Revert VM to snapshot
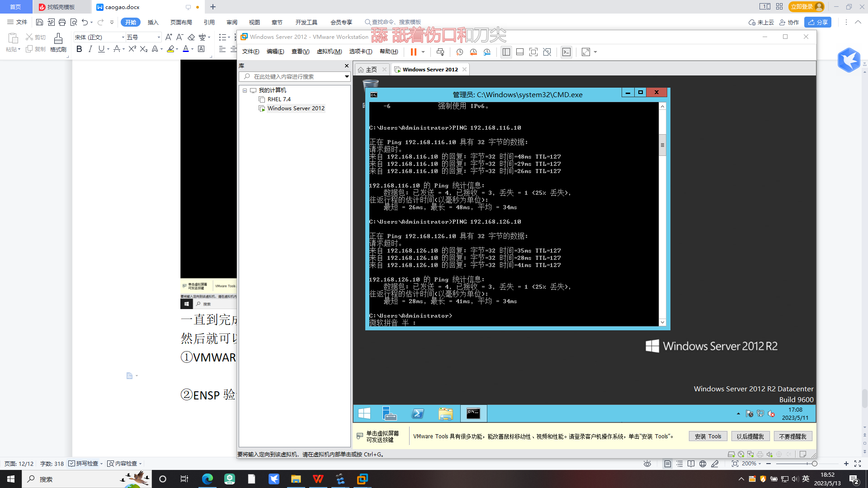The width and height of the screenshot is (868, 488). tap(473, 52)
